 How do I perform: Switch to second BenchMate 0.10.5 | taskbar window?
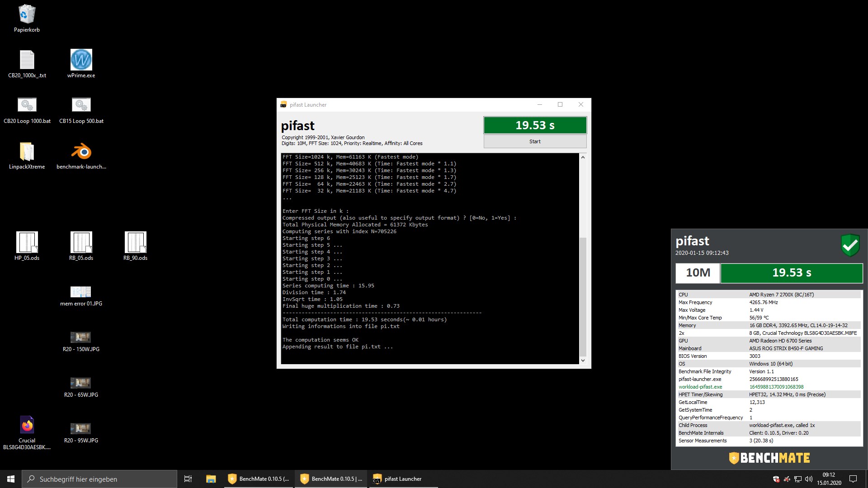pyautogui.click(x=331, y=479)
